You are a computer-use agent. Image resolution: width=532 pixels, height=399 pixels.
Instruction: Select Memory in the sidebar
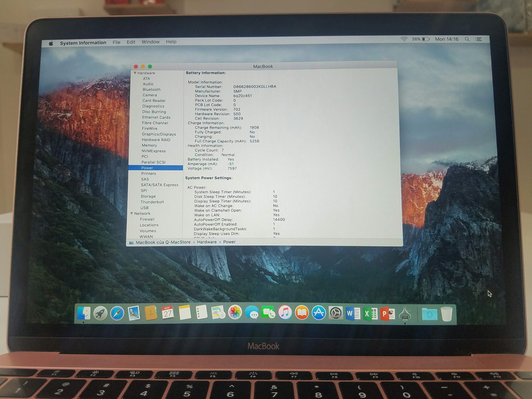(x=149, y=145)
